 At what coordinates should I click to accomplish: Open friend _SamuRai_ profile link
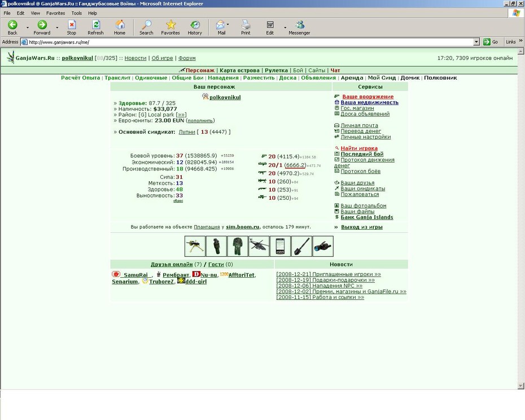(135, 275)
